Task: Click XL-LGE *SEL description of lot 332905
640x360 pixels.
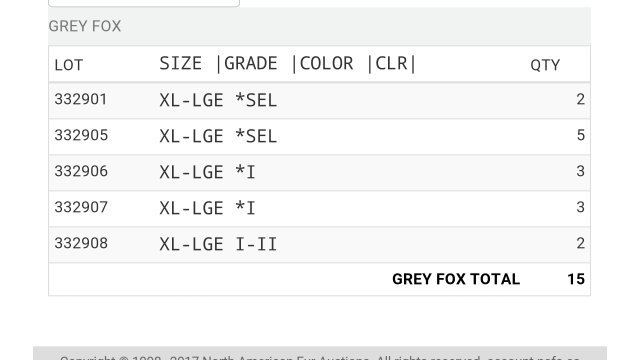Action: tap(218, 136)
